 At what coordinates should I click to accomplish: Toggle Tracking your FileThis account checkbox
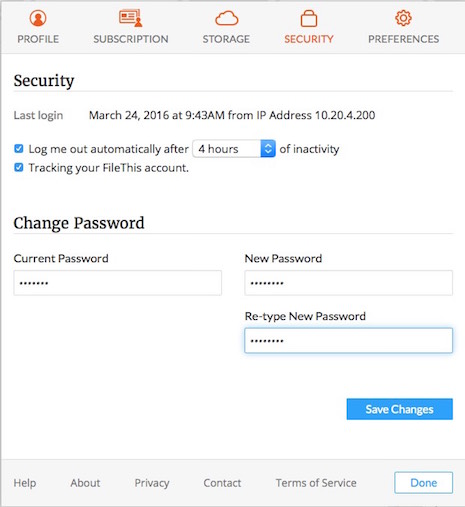click(x=19, y=167)
